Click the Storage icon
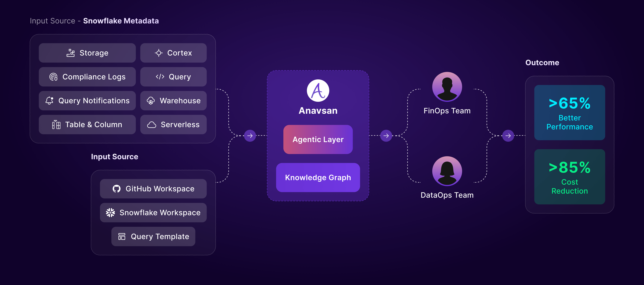 (71, 53)
